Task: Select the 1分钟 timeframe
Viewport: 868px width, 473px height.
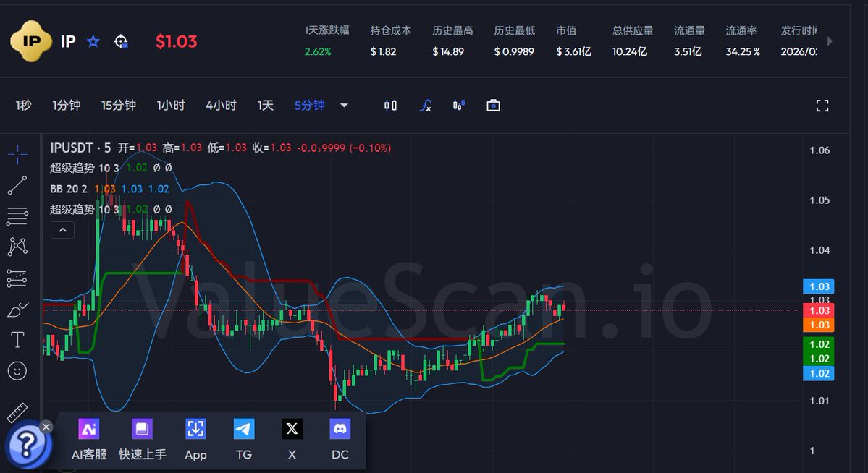Action: point(67,105)
